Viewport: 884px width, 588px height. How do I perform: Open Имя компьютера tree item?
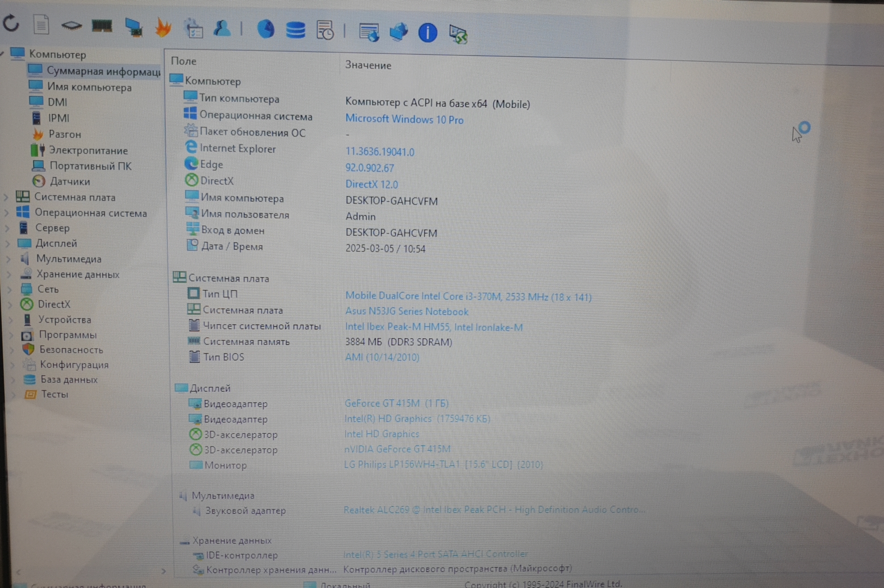pyautogui.click(x=89, y=87)
